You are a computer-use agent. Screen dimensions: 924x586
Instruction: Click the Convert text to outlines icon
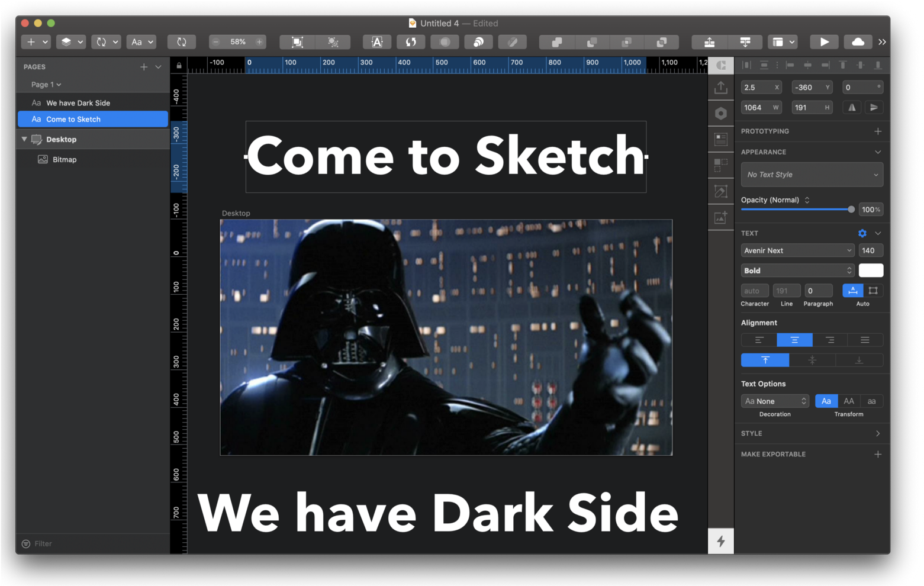point(376,42)
